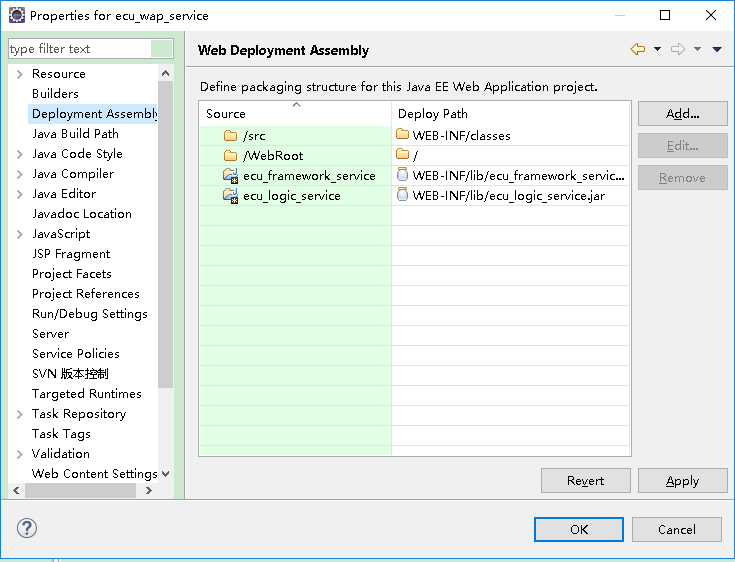Open the back history dropdown arrow
The width and height of the screenshot is (735, 562).
pos(658,49)
